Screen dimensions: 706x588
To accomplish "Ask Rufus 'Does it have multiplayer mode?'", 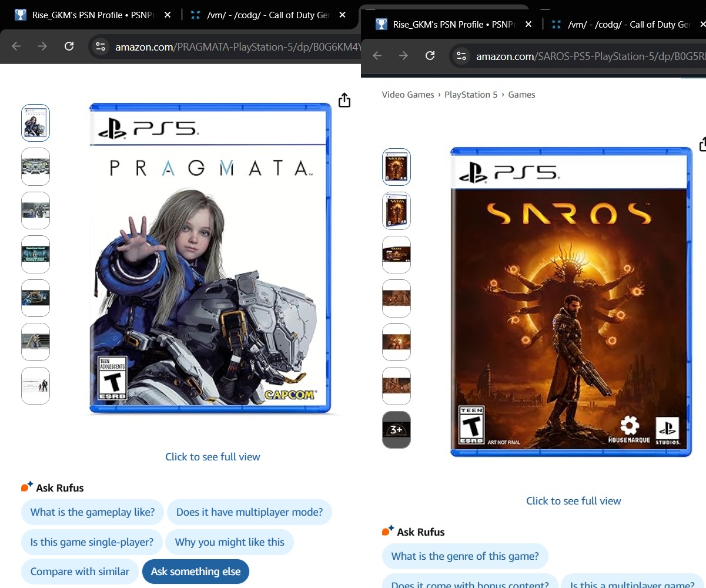I will click(249, 512).
